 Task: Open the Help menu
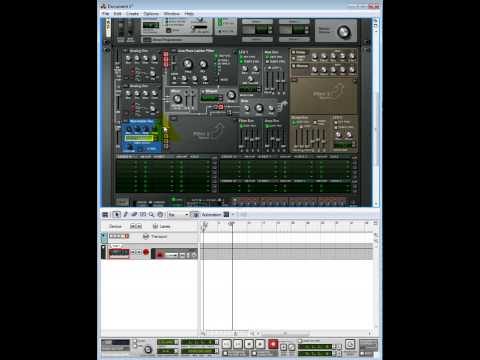189,14
